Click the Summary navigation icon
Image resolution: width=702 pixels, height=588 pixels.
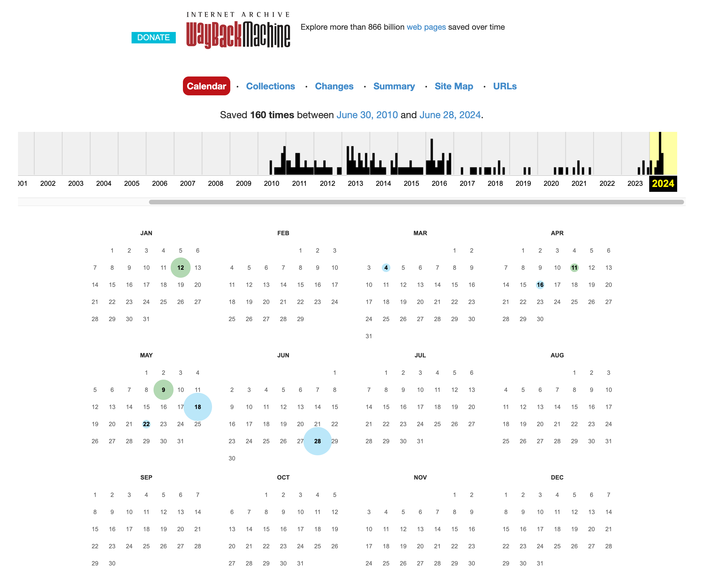394,86
